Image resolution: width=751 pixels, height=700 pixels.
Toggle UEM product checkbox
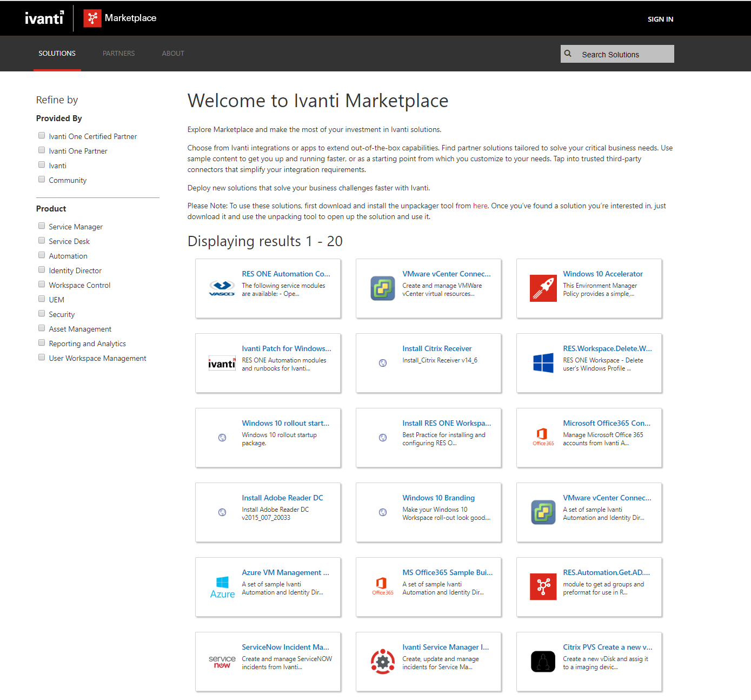pyautogui.click(x=42, y=299)
